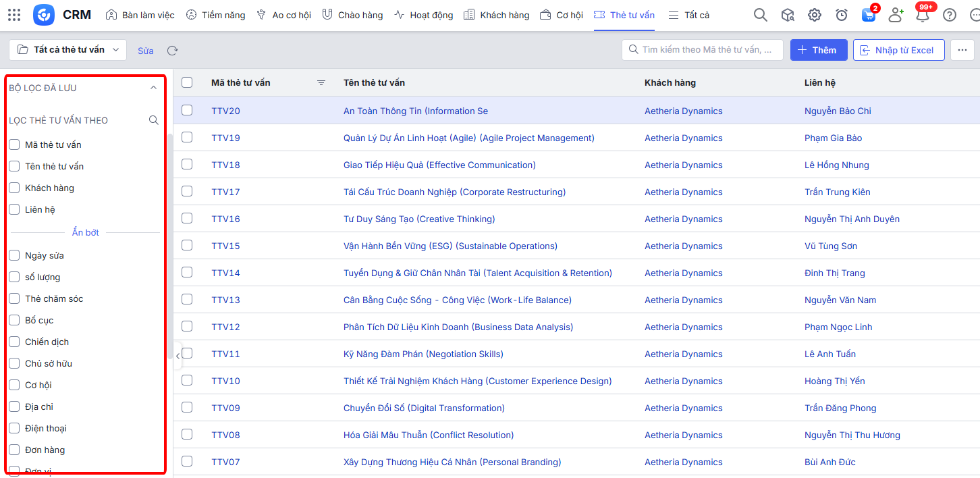Click the Thêm button
This screenshot has height=478, width=980.
click(x=818, y=50)
